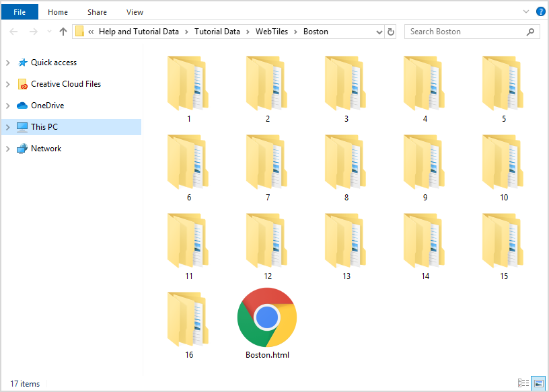Image resolution: width=549 pixels, height=392 pixels.
Task: Show hidden parent path via double chevron
Action: point(91,32)
